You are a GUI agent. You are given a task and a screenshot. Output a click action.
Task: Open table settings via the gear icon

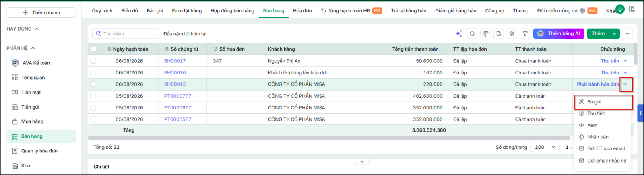tap(512, 34)
